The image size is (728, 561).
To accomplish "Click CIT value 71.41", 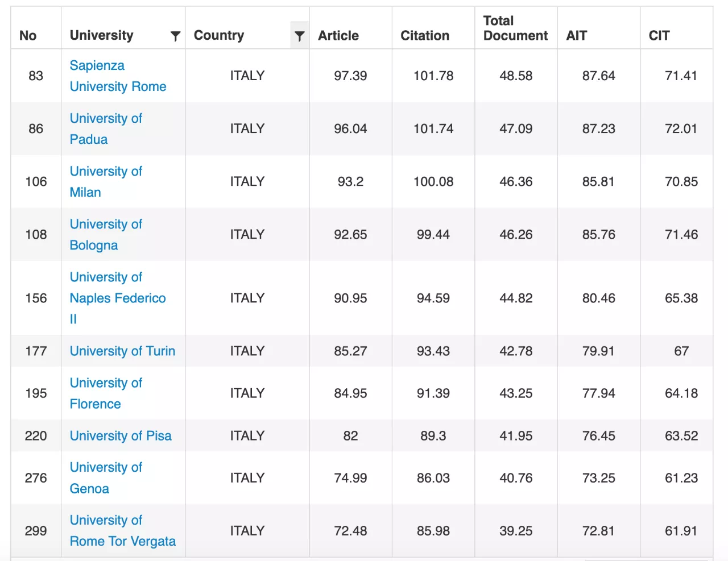I will click(681, 76).
